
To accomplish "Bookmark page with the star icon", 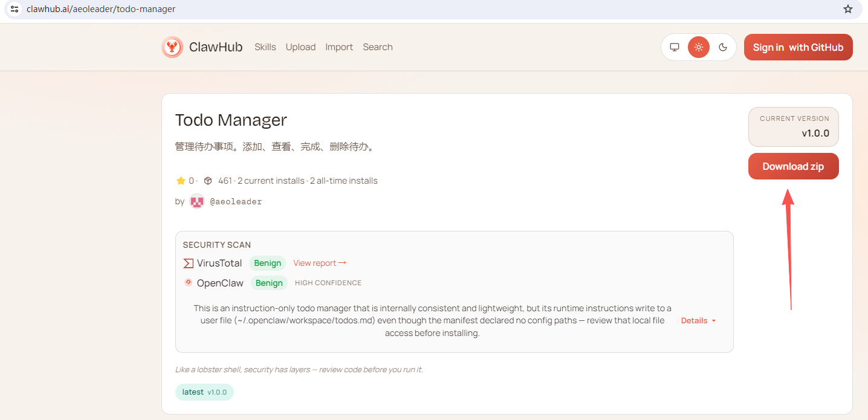I will (x=848, y=9).
